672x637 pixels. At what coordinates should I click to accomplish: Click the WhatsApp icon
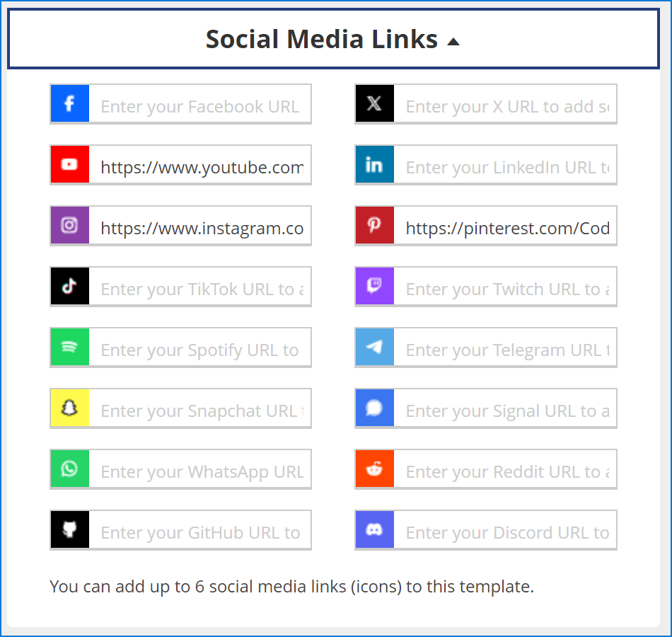click(x=70, y=469)
